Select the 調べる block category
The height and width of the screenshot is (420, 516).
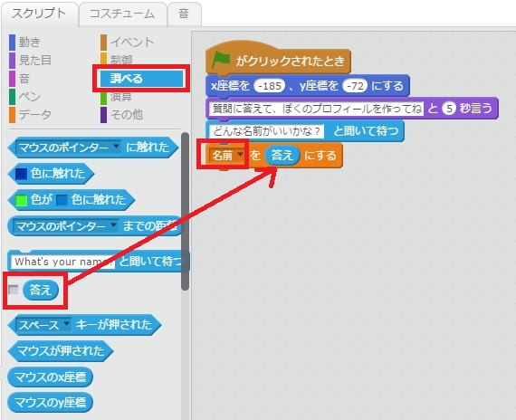coord(141,79)
